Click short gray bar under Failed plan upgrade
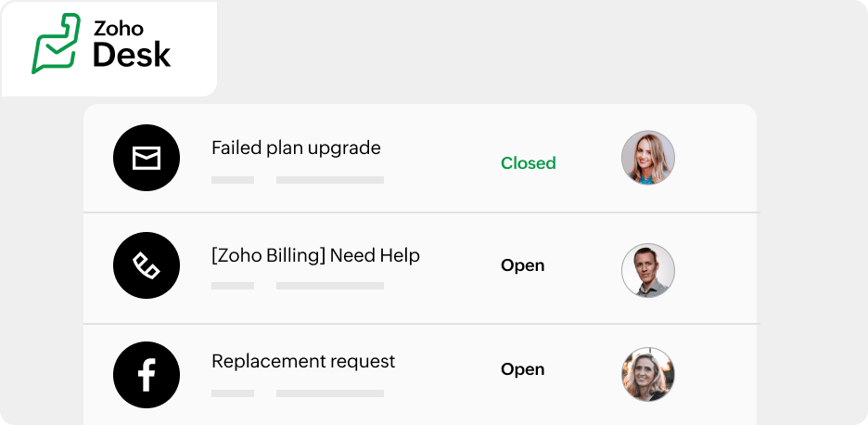868x425 pixels. tap(233, 180)
